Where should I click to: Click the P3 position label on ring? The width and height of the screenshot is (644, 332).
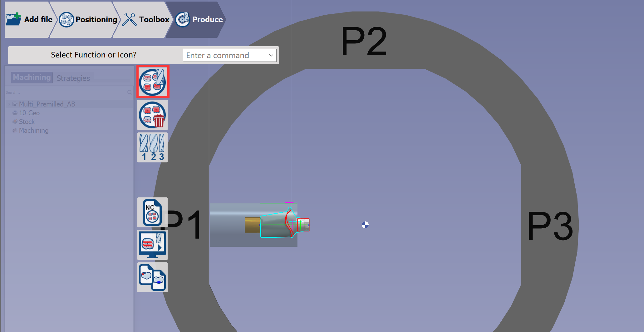tap(550, 226)
